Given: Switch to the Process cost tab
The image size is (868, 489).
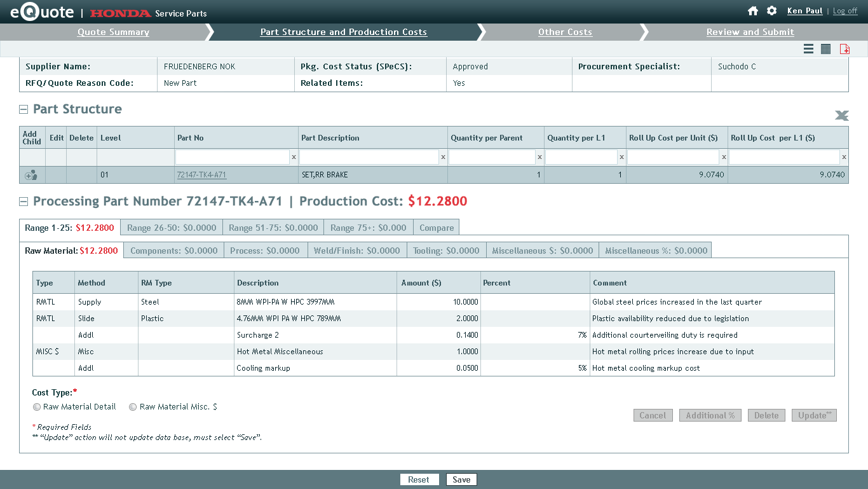Looking at the screenshot, I should (265, 251).
